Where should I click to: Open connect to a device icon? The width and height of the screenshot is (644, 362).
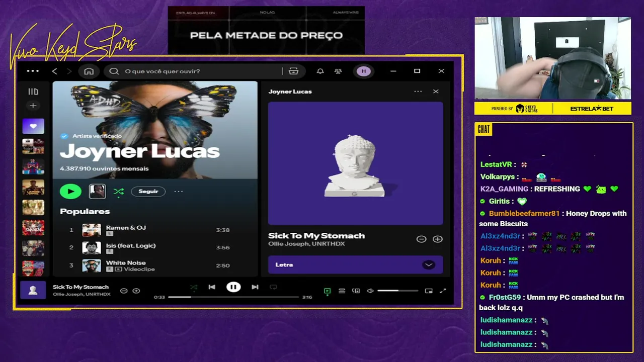pyautogui.click(x=356, y=291)
